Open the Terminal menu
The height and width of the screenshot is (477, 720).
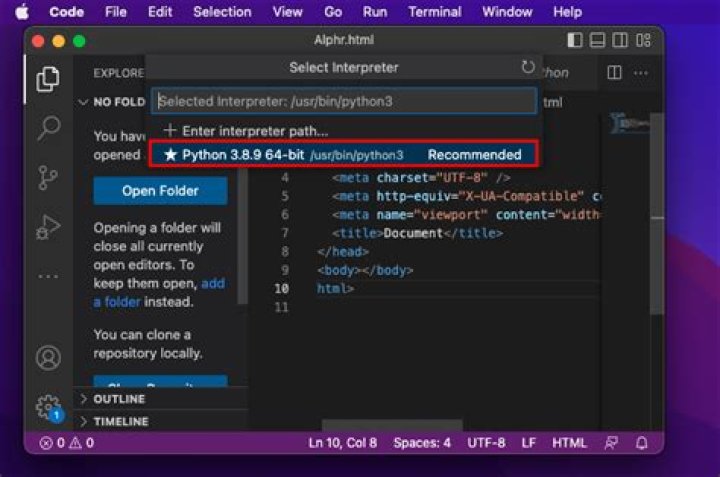[435, 12]
